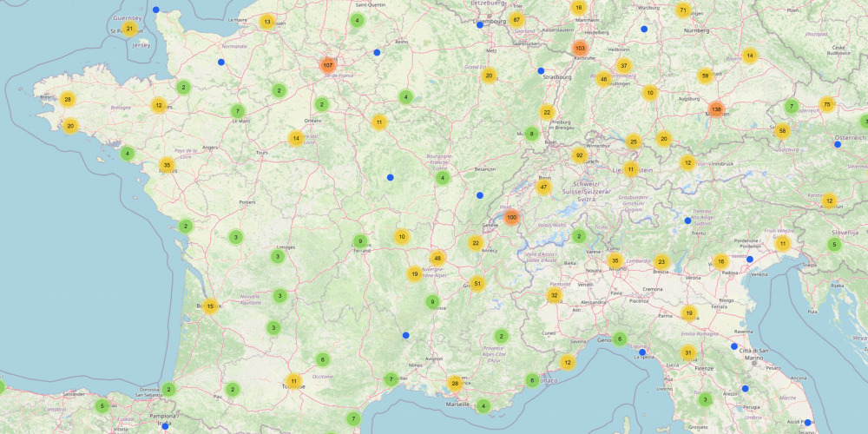Select the blue marker near Pamplona
Viewport: 868px width, 434px height.
[165, 425]
